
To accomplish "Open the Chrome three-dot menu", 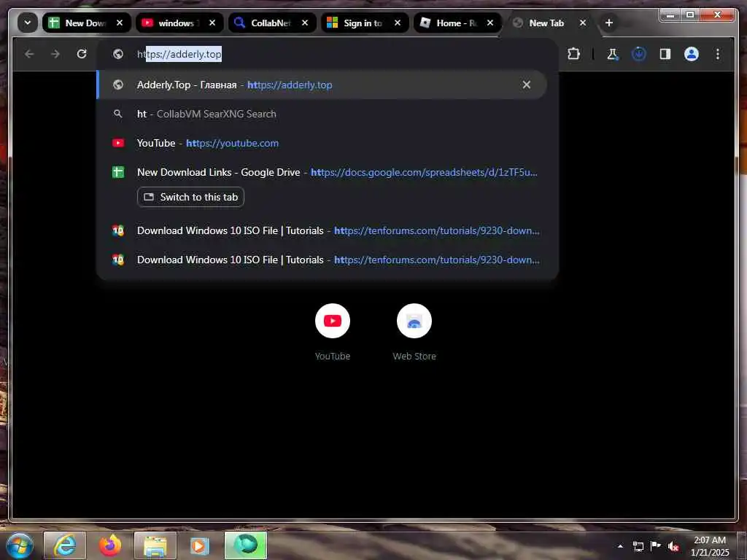I will coord(718,54).
